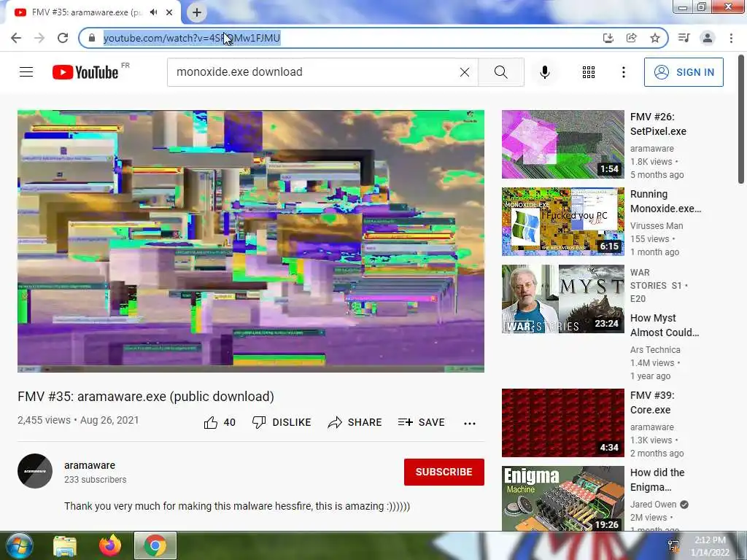Screen dimensions: 747x560
Task: Open the media control icon in Chrome toolbar
Action: click(x=684, y=38)
